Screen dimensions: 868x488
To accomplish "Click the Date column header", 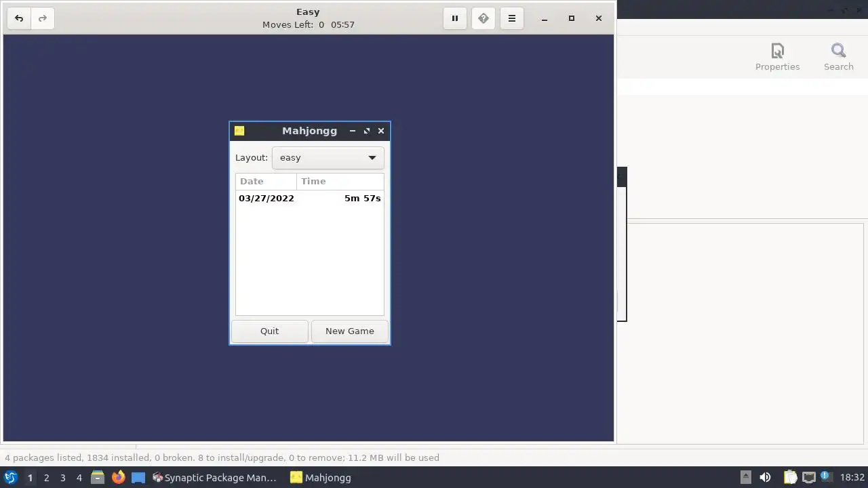I will (266, 182).
